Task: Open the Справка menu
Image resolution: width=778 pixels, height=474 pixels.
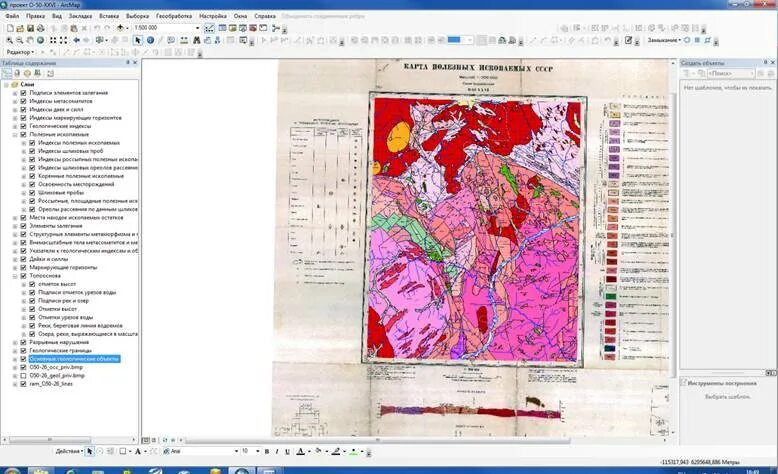Action: pyautogui.click(x=265, y=16)
